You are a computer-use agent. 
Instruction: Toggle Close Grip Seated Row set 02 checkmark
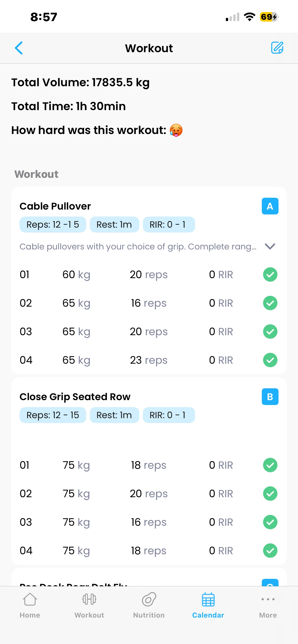coord(270,494)
